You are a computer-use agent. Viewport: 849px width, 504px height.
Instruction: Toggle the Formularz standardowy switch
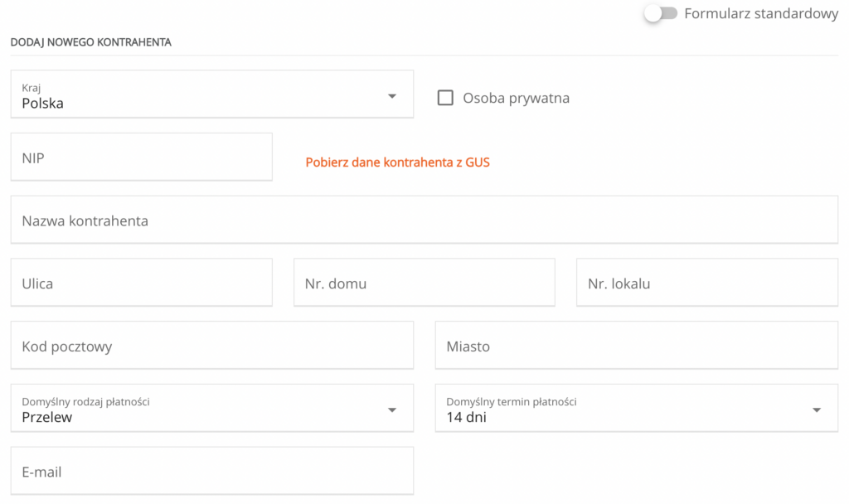pyautogui.click(x=661, y=13)
